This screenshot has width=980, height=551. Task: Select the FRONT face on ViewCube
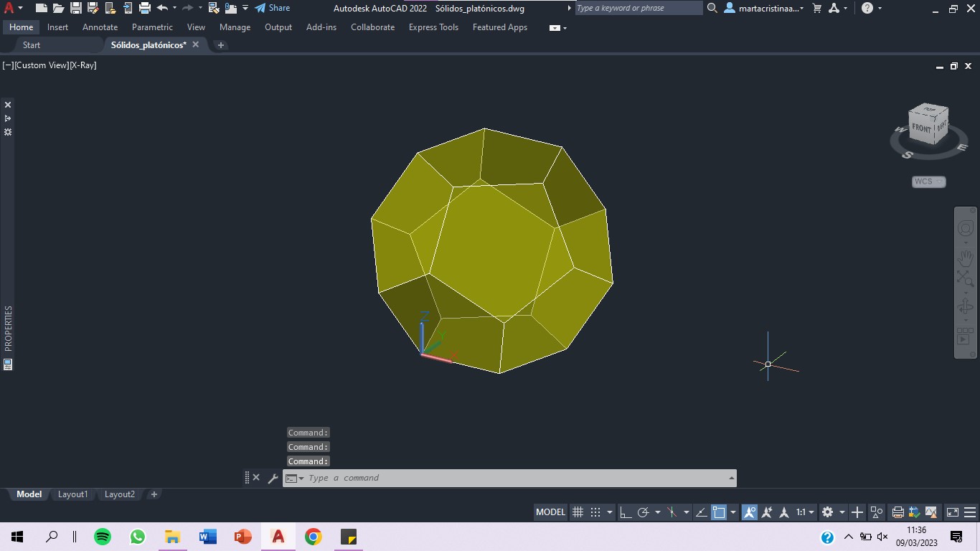921,128
